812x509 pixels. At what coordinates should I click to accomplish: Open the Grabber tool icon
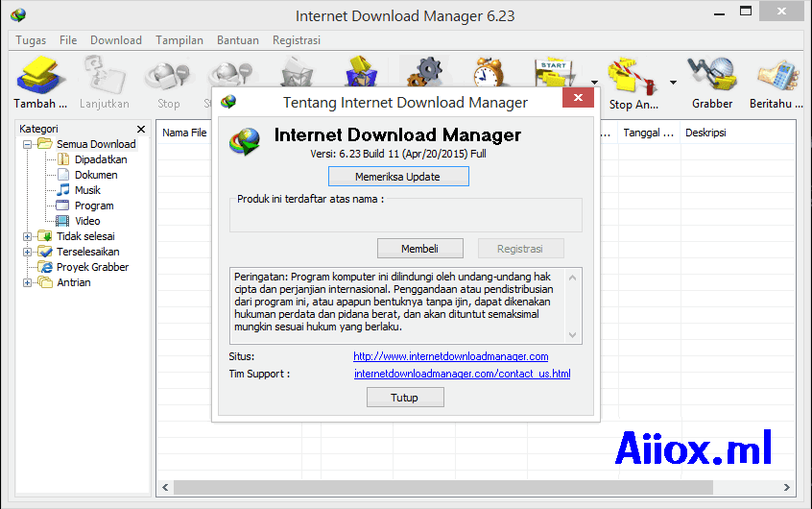712,75
